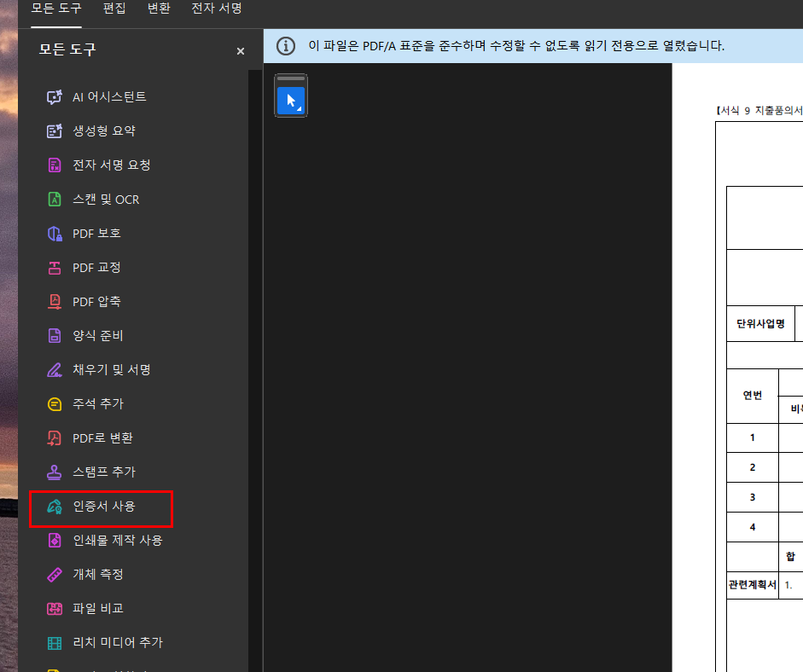Select the arrow selection tool in quick toolbar
This screenshot has width=803, height=672.
pyautogui.click(x=291, y=101)
